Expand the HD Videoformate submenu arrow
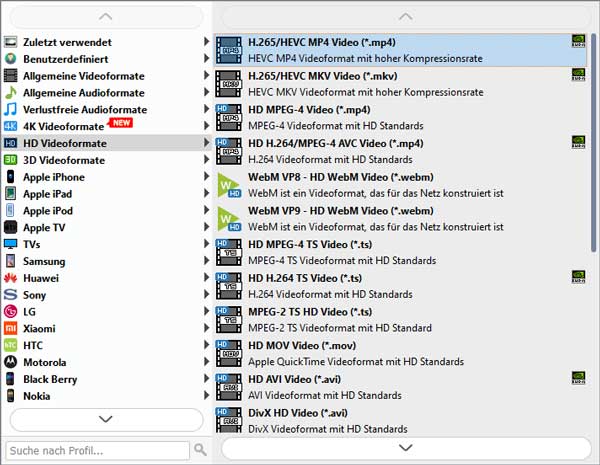Image resolution: width=600 pixels, height=465 pixels. click(206, 142)
